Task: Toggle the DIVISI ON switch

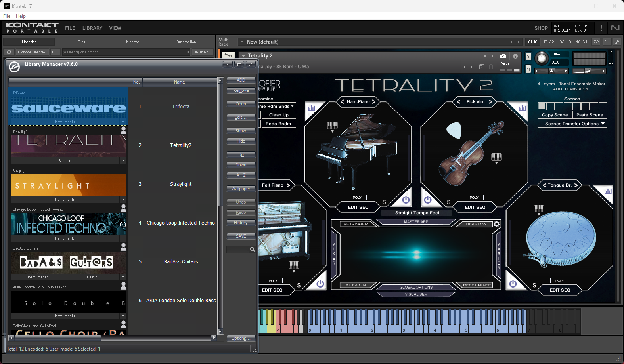Action: 476,224
